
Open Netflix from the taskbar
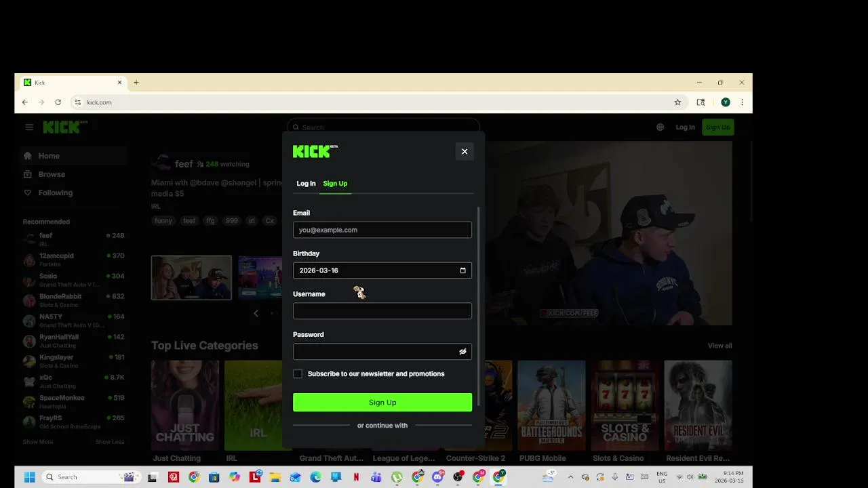click(356, 477)
